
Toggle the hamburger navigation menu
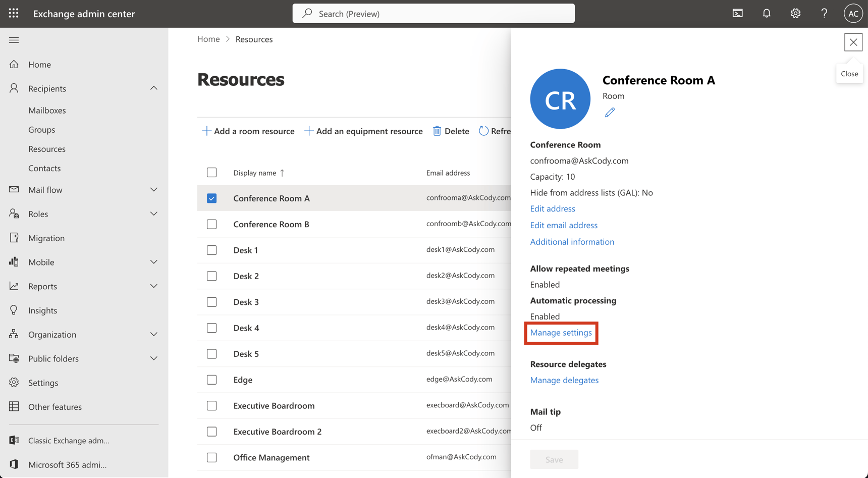14,40
